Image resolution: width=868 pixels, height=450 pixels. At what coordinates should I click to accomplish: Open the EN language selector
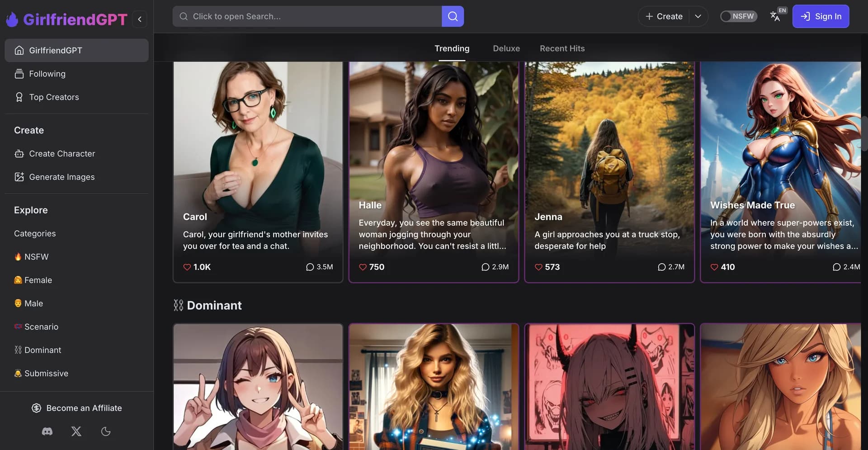(782, 10)
